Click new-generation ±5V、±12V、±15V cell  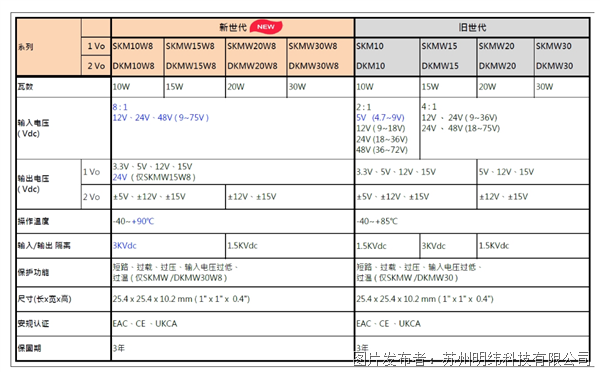pos(149,197)
